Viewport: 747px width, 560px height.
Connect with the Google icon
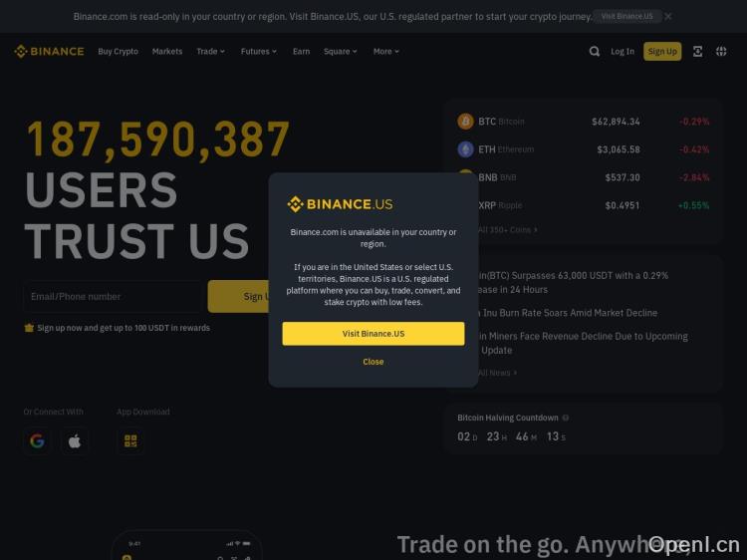[x=37, y=440]
